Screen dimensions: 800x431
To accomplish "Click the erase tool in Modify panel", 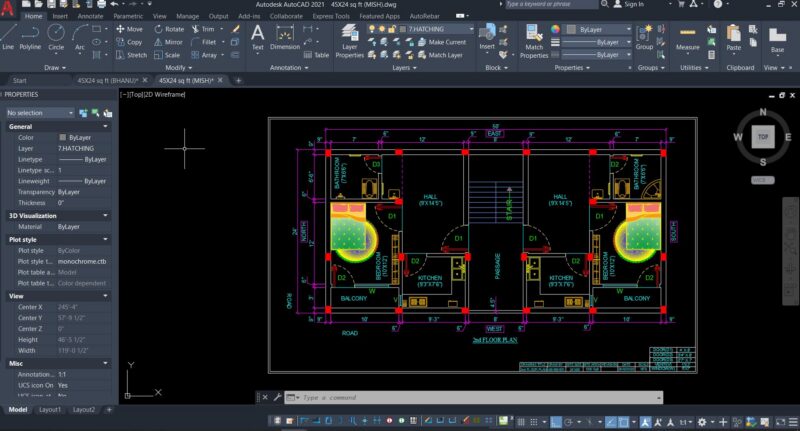I will (x=236, y=29).
